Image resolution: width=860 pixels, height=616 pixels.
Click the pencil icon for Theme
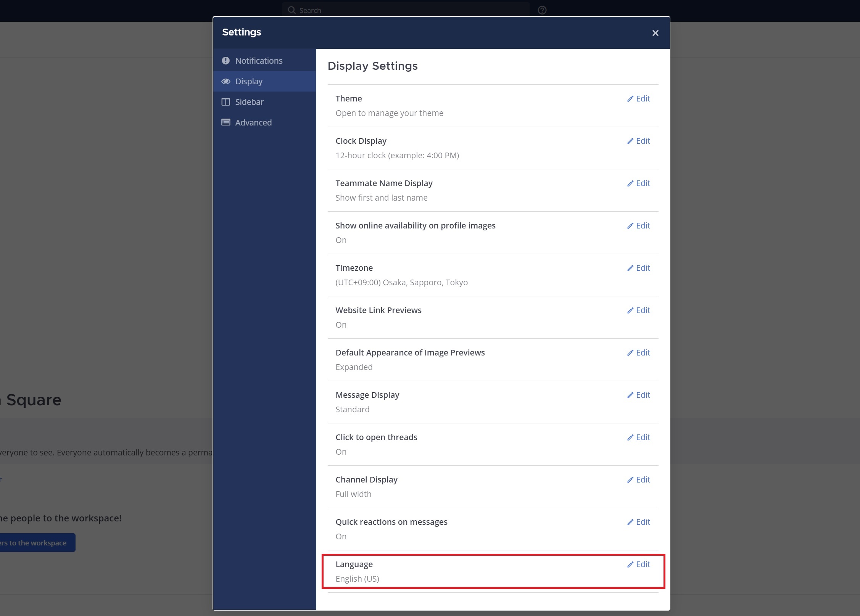630,99
